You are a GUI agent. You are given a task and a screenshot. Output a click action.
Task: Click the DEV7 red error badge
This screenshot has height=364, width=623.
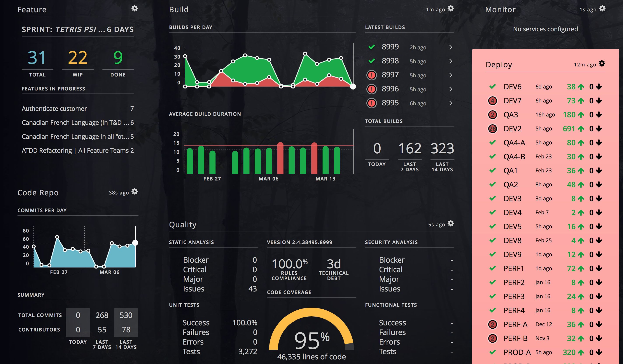tap(492, 101)
